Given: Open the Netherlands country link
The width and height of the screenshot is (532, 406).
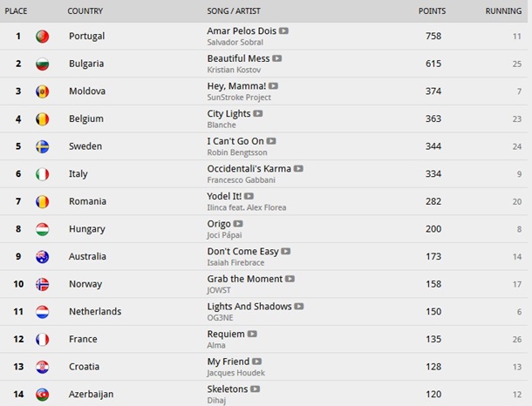Looking at the screenshot, I should tap(95, 312).
